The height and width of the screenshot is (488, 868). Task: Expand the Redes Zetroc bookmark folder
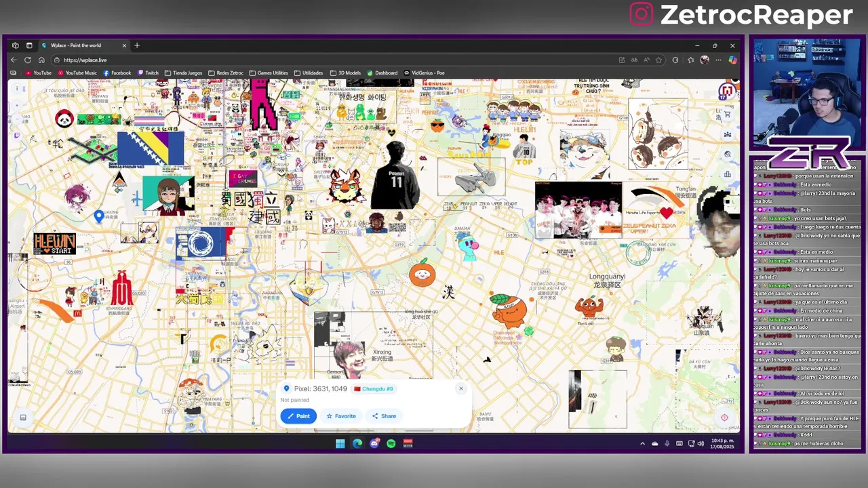point(226,73)
